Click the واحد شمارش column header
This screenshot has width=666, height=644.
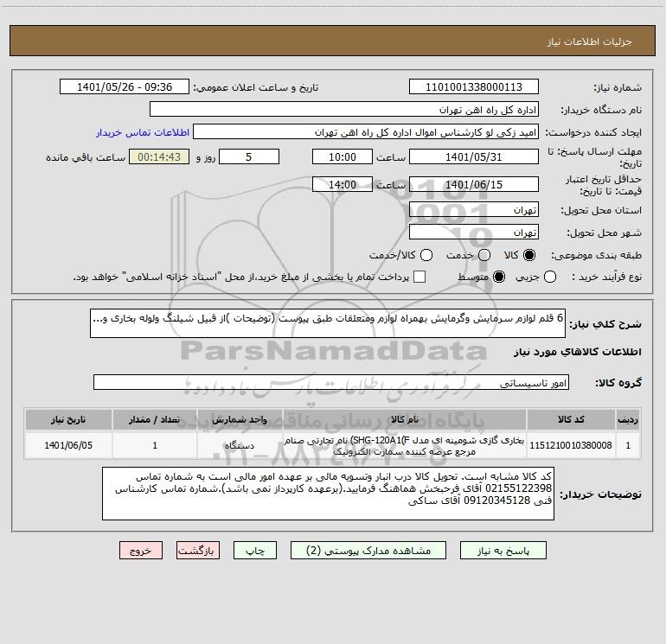(240, 419)
